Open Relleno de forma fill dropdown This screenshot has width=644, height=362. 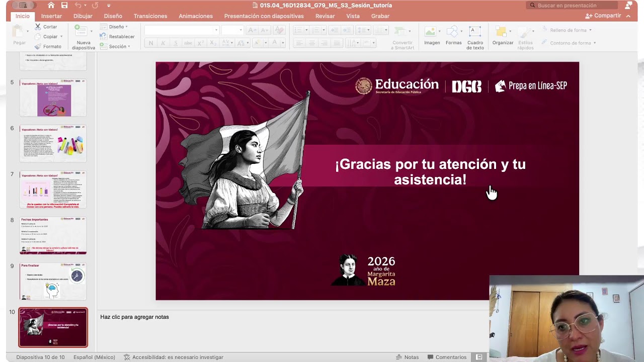click(x=567, y=30)
